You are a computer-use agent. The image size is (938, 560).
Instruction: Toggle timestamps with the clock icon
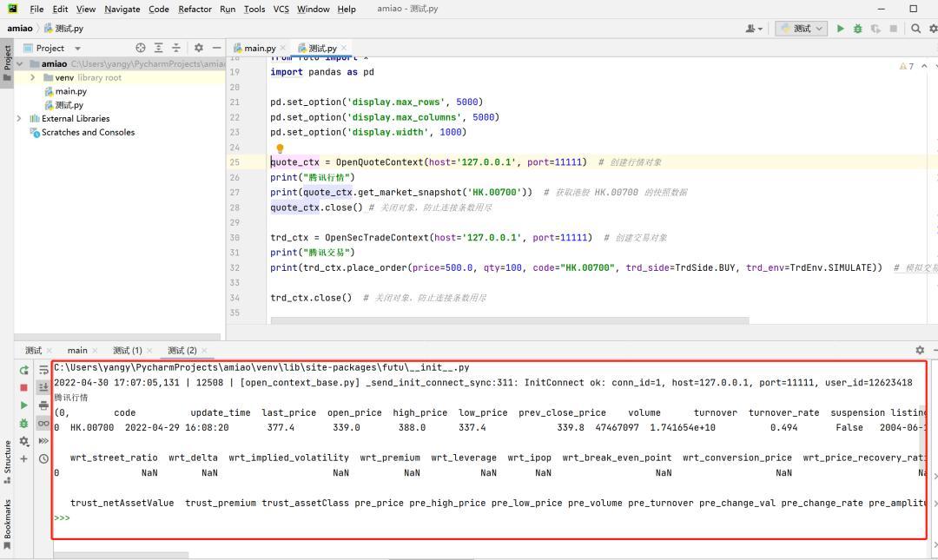43,458
